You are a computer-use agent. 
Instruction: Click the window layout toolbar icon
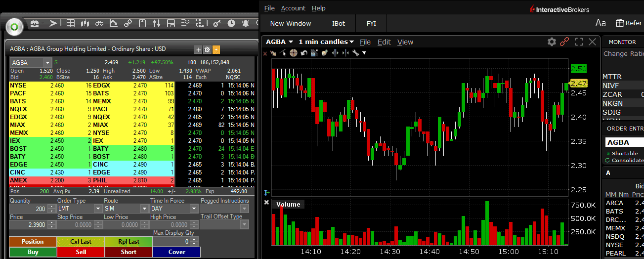coord(171,23)
